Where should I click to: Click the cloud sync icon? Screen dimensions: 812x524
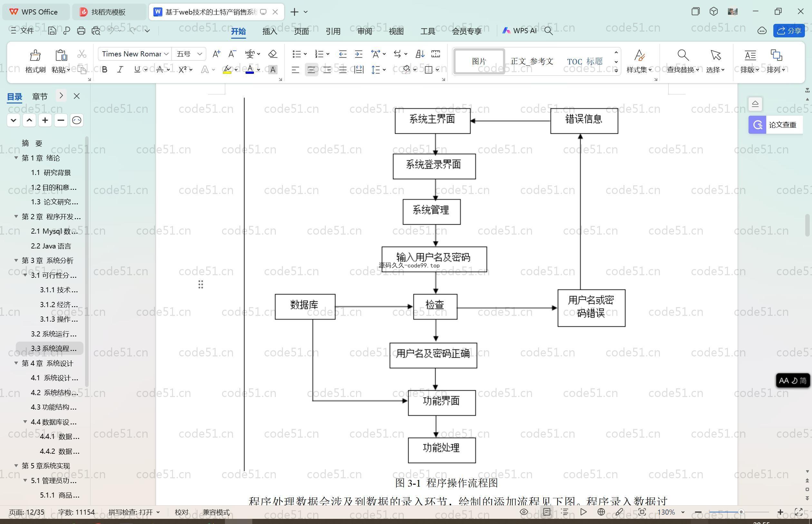[x=762, y=31]
